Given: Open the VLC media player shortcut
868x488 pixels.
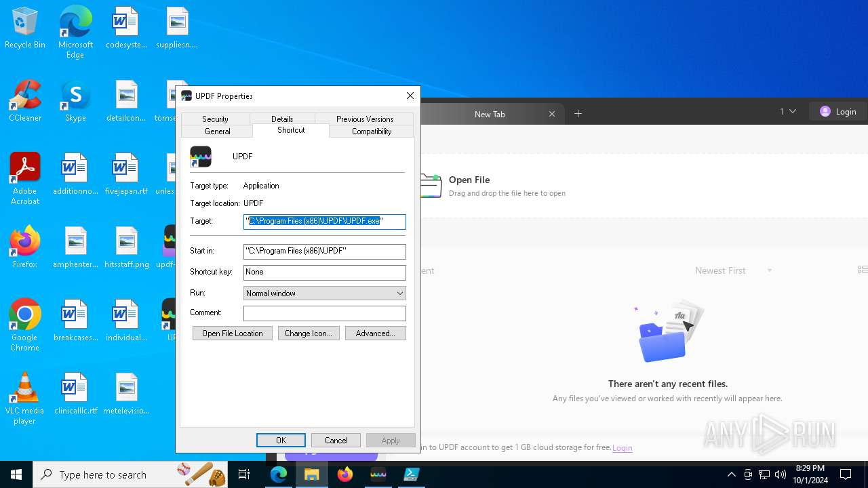Looking at the screenshot, I should tap(25, 399).
